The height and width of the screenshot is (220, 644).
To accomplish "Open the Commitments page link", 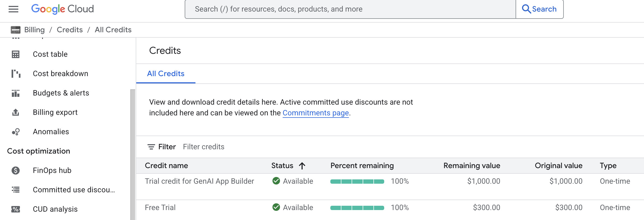I will pyautogui.click(x=316, y=113).
